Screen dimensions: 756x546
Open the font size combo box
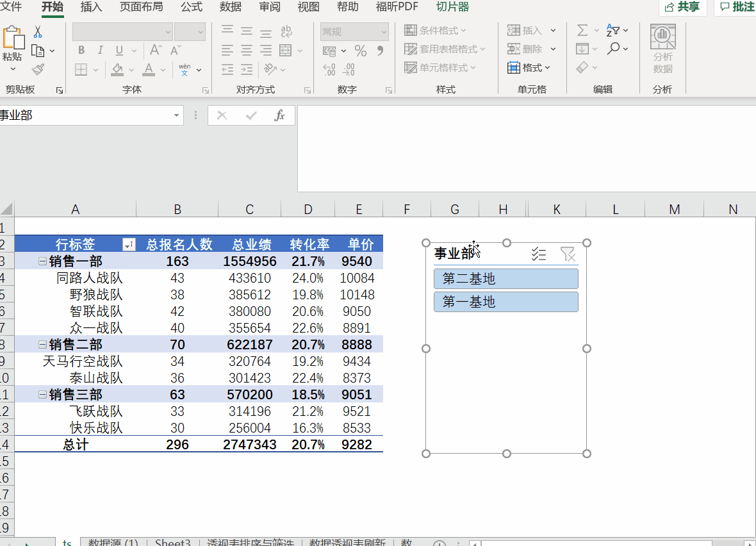[190, 32]
